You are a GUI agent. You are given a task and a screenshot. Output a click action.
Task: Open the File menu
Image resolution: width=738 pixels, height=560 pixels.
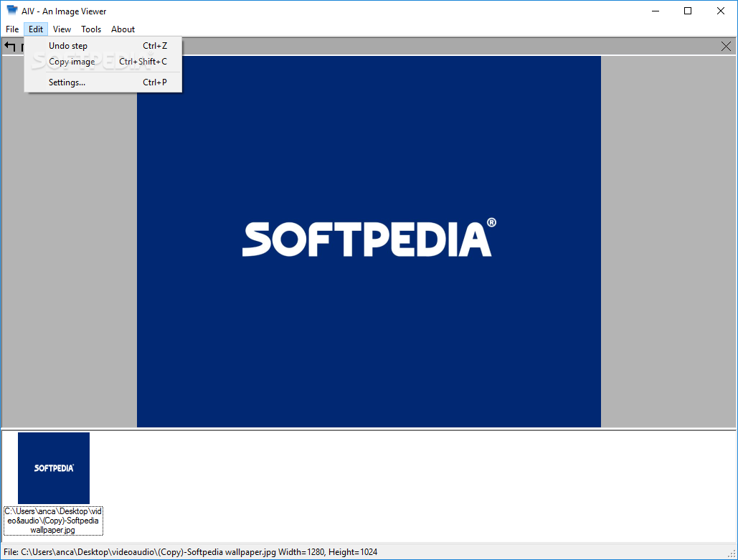click(12, 29)
